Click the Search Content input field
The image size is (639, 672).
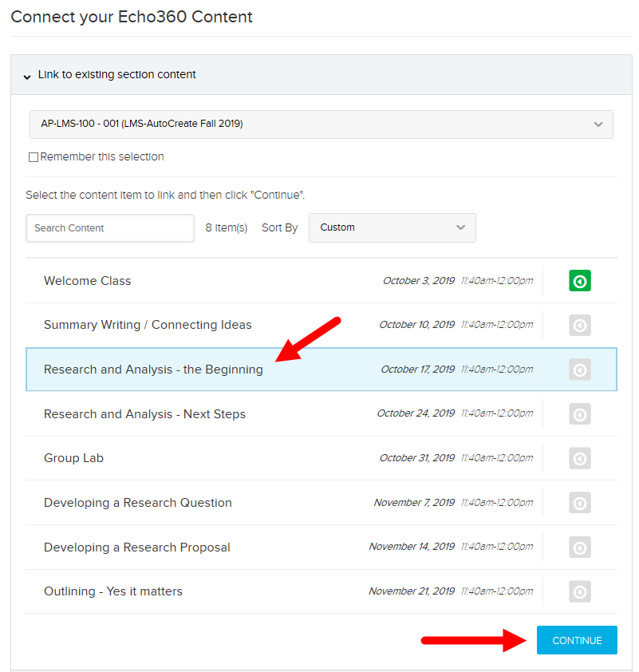[110, 228]
